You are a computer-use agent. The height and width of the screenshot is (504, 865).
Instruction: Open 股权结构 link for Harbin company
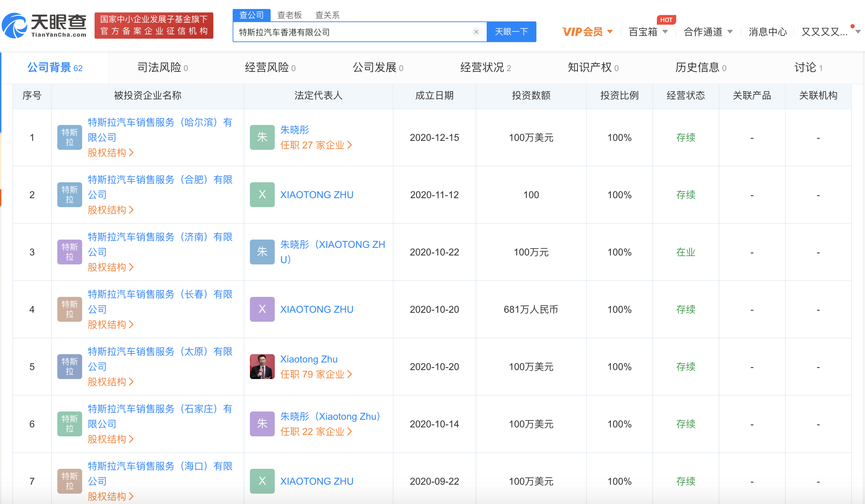coord(110,153)
